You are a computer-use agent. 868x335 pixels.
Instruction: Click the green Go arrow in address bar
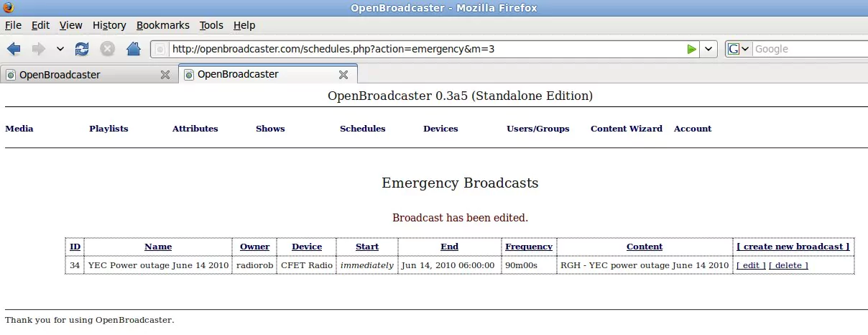pyautogui.click(x=691, y=49)
